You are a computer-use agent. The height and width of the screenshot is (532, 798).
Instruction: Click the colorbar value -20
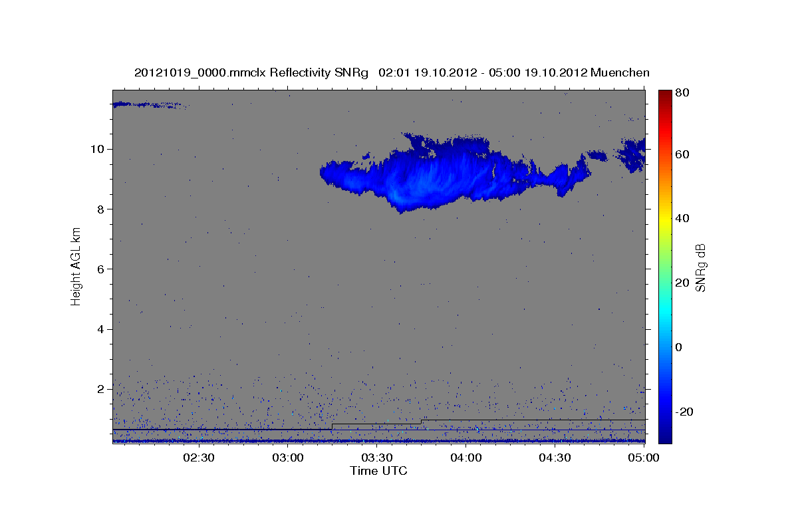684,412
